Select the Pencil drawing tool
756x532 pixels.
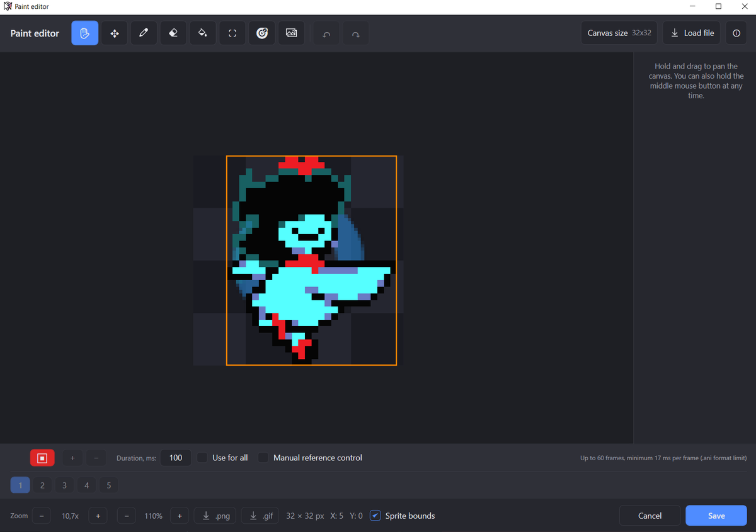pos(144,33)
